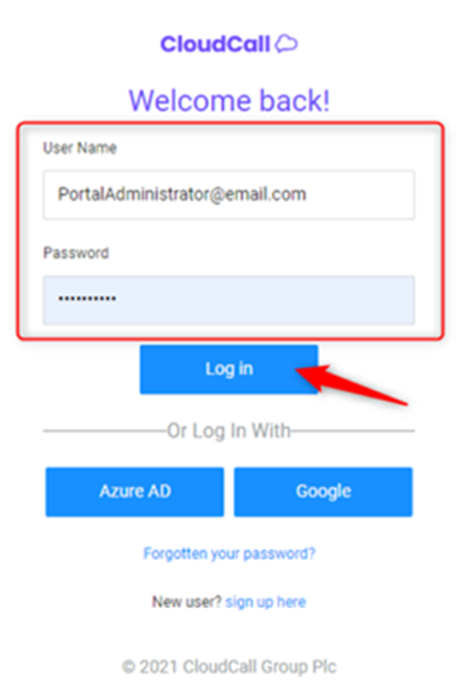This screenshot has width=463, height=684.
Task: Submit credentials with the Log in button
Action: coord(229,369)
